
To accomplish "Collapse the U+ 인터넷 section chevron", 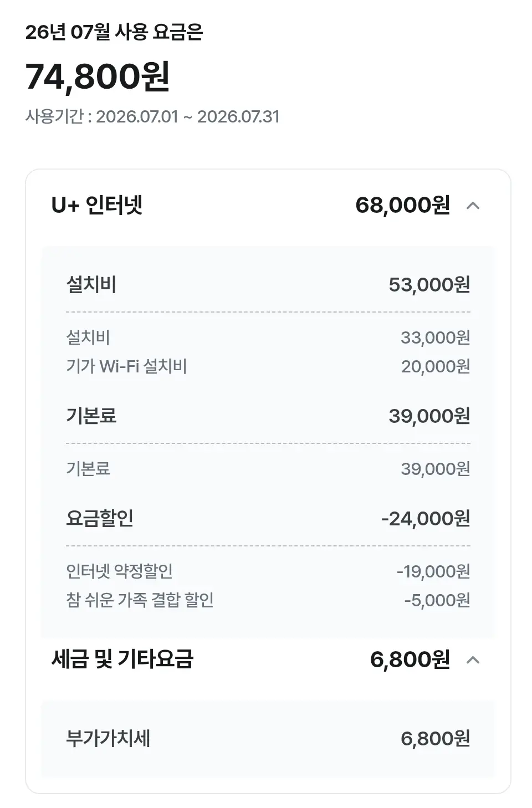I will [x=473, y=206].
